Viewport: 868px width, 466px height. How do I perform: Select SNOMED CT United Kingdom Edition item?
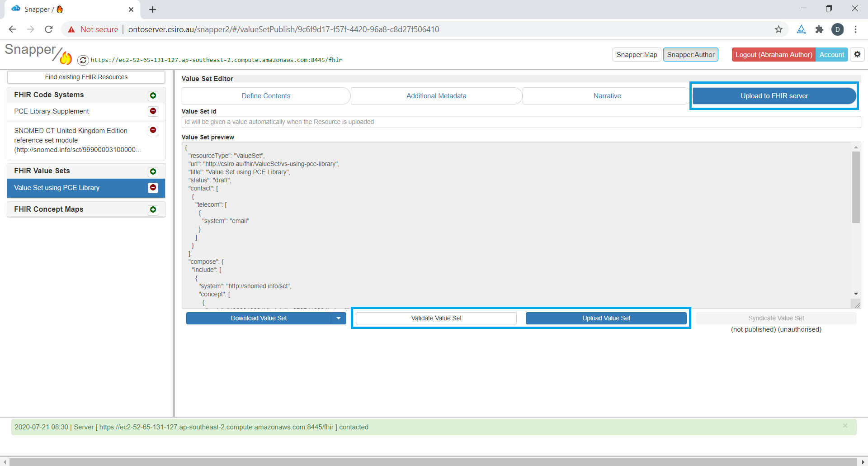(x=78, y=140)
